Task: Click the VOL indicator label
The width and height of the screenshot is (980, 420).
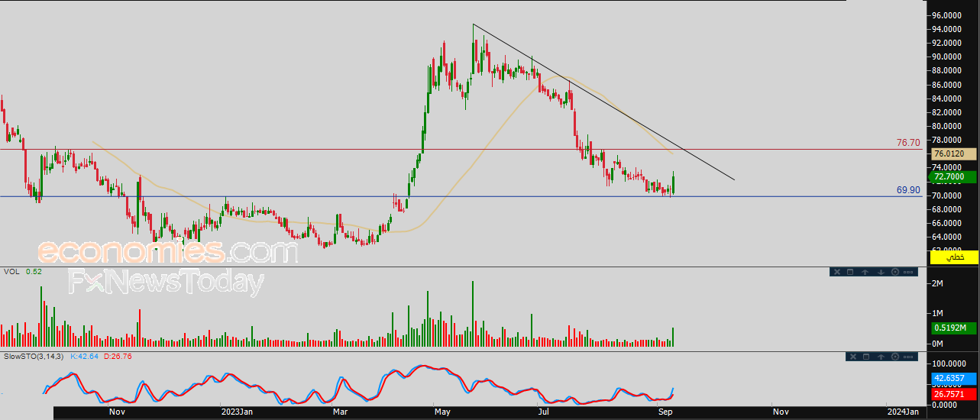Action: click(11, 271)
